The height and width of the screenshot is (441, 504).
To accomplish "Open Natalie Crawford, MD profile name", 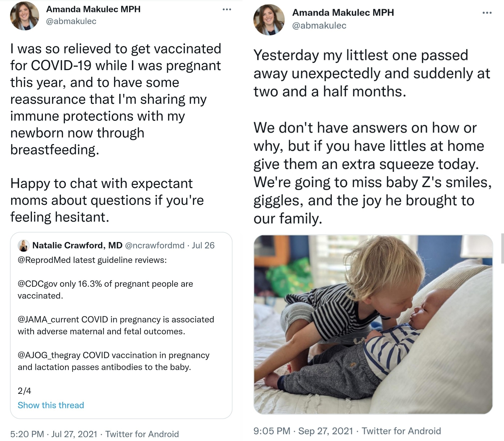I will point(77,245).
